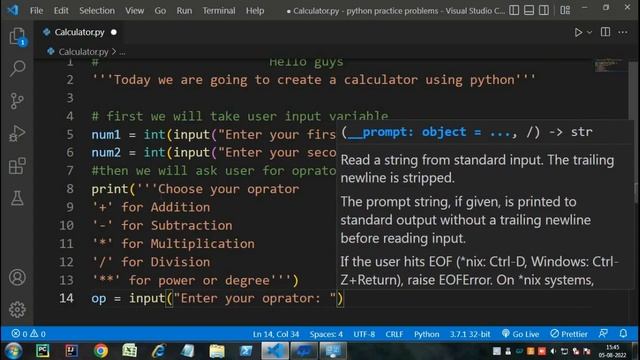The image size is (640, 360).
Task: Expand the breadcrumb ellipsis after Calculator.py
Action: coord(122,52)
